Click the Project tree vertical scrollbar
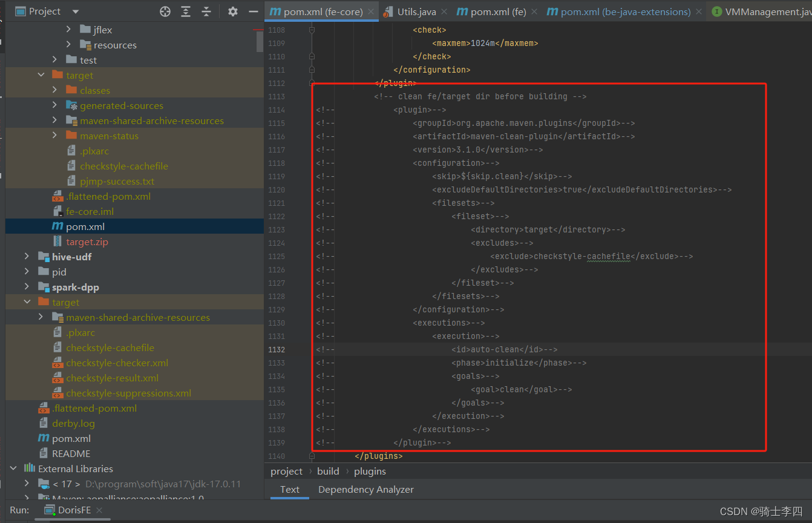812x523 pixels. click(x=260, y=42)
